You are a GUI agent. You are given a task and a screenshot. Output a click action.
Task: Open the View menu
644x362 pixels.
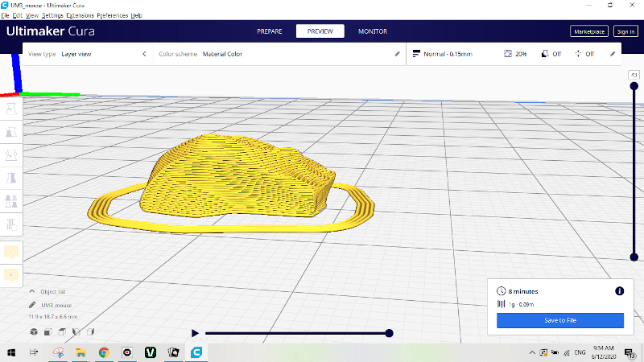tap(32, 15)
